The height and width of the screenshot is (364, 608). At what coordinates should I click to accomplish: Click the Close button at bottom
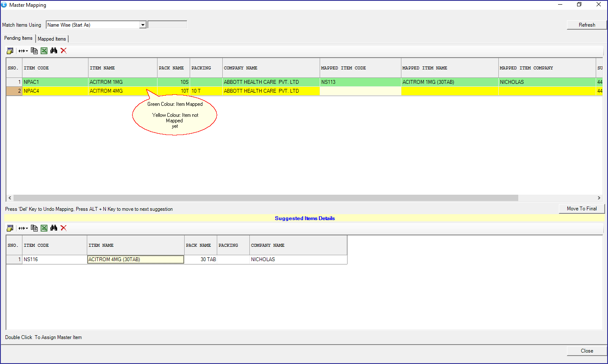(x=587, y=351)
